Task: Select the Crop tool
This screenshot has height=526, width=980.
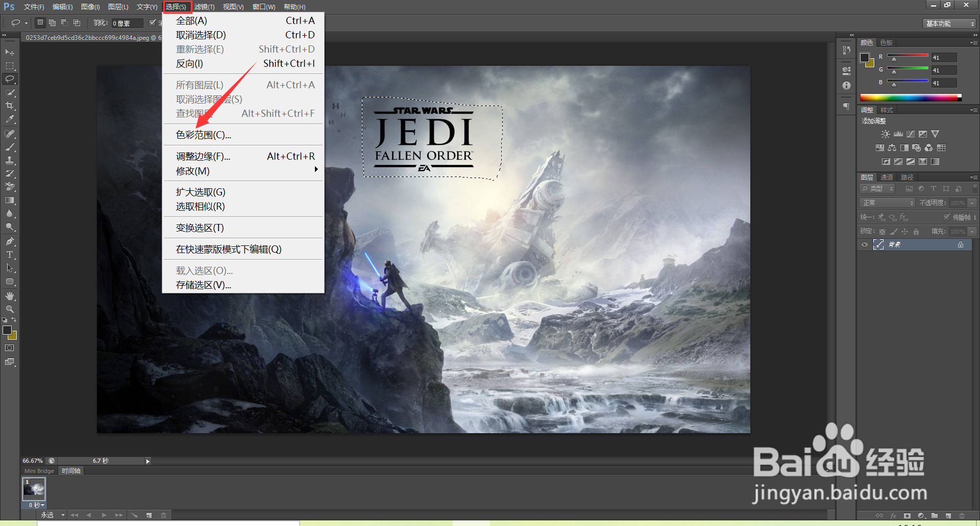Action: coord(10,106)
